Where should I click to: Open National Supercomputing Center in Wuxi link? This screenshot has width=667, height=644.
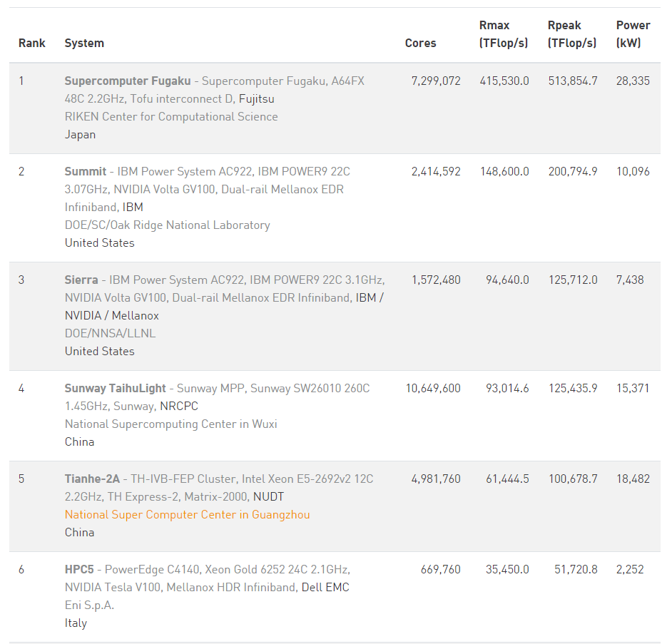170,424
